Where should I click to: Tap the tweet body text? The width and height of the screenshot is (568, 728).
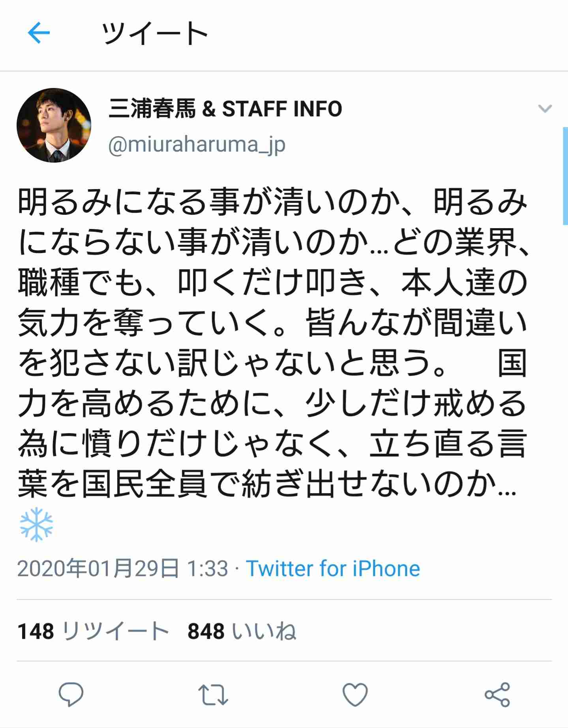click(272, 343)
